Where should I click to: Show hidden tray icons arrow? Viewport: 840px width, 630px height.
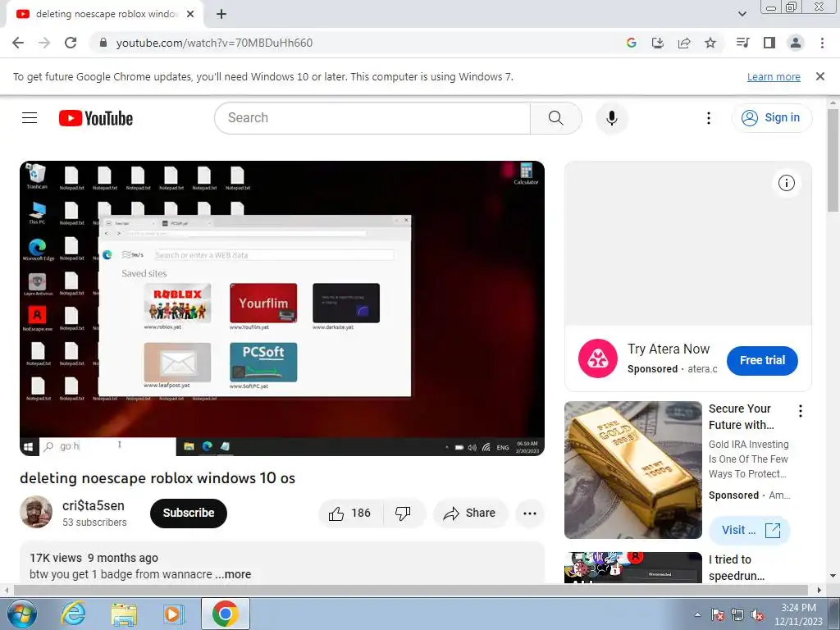(697, 614)
